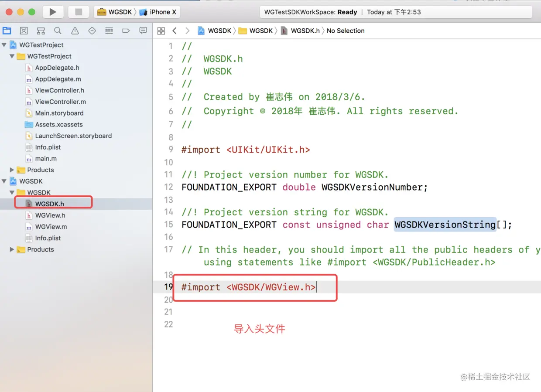541x392 pixels.
Task: Select the WGSDK scheme in toolbar
Action: (114, 12)
